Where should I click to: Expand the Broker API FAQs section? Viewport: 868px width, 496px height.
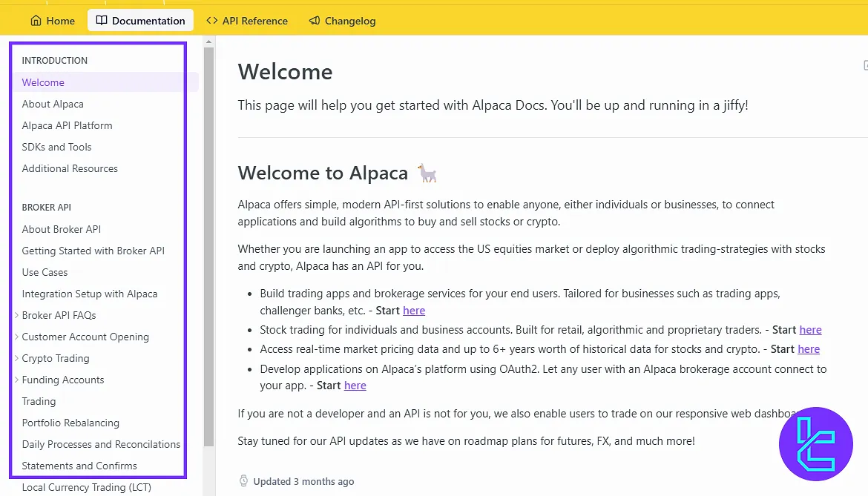[x=17, y=315]
